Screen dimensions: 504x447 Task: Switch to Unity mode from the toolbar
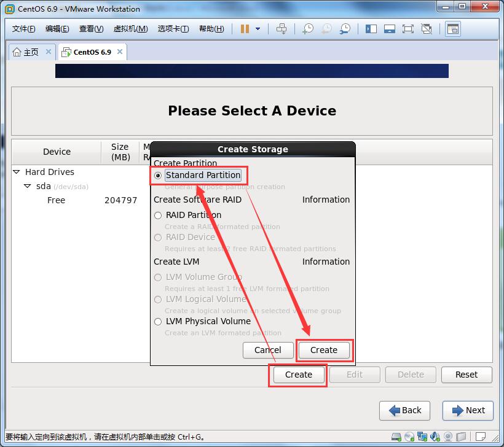(427, 29)
